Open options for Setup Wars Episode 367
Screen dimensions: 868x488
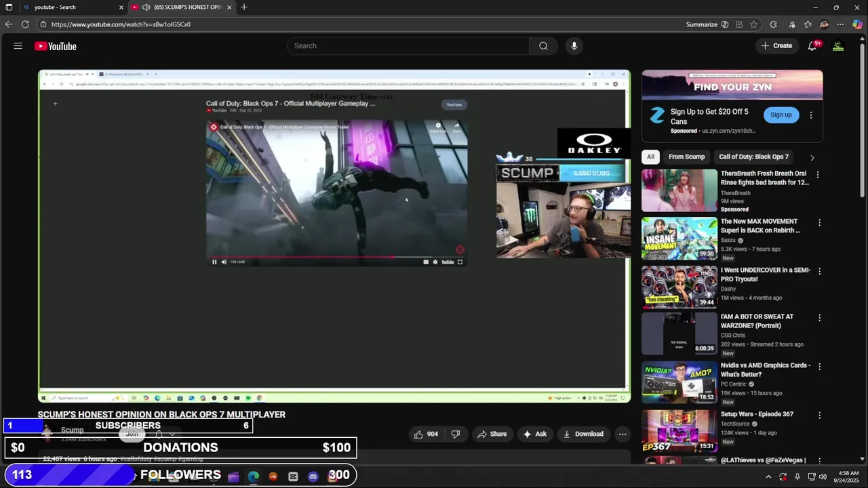(819, 415)
